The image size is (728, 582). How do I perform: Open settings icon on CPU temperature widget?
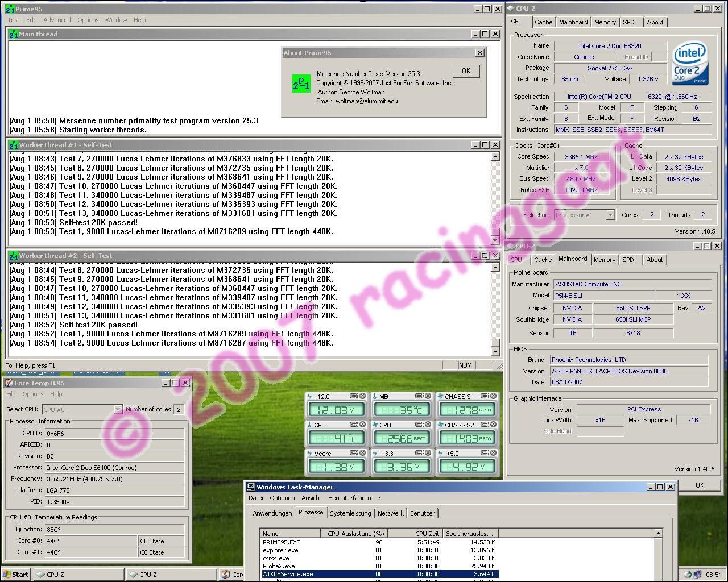tap(354, 425)
